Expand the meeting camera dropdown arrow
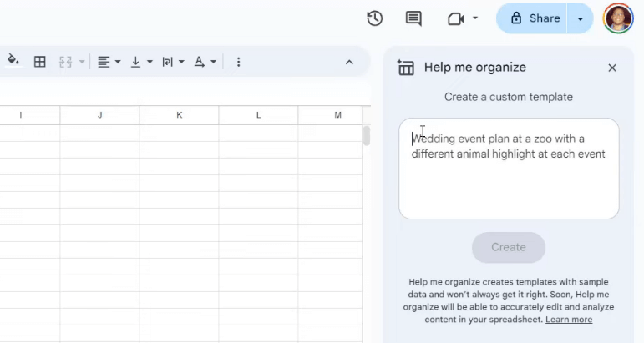The image size is (644, 343). coord(475,18)
